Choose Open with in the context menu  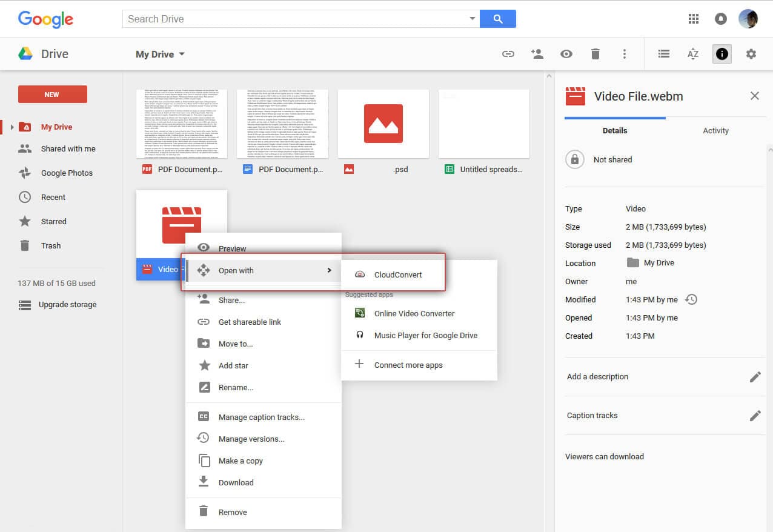click(x=264, y=271)
